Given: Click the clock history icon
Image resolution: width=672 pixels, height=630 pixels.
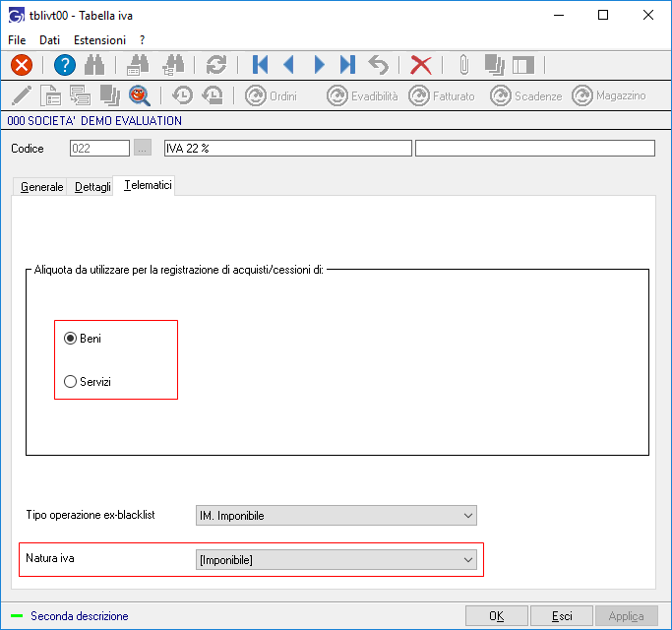Looking at the screenshot, I should 183,95.
